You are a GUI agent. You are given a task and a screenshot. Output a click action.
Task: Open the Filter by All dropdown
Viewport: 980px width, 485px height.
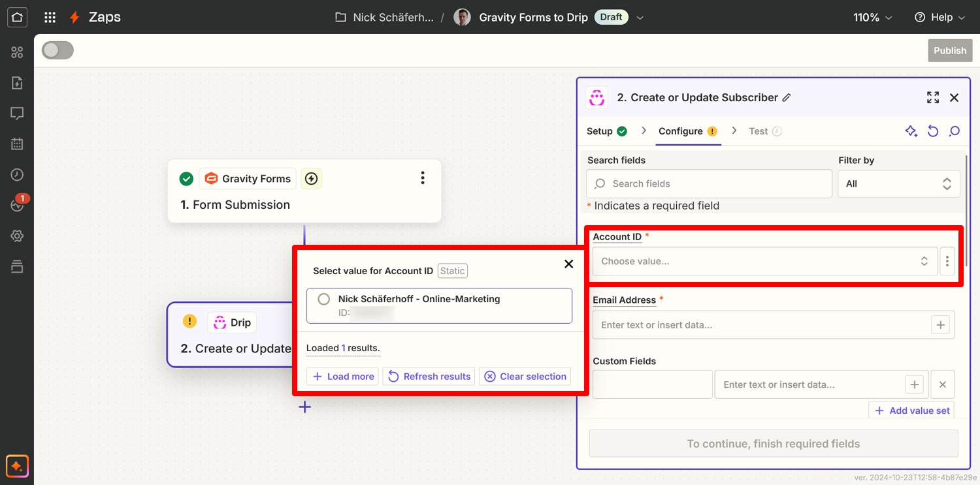click(x=899, y=183)
